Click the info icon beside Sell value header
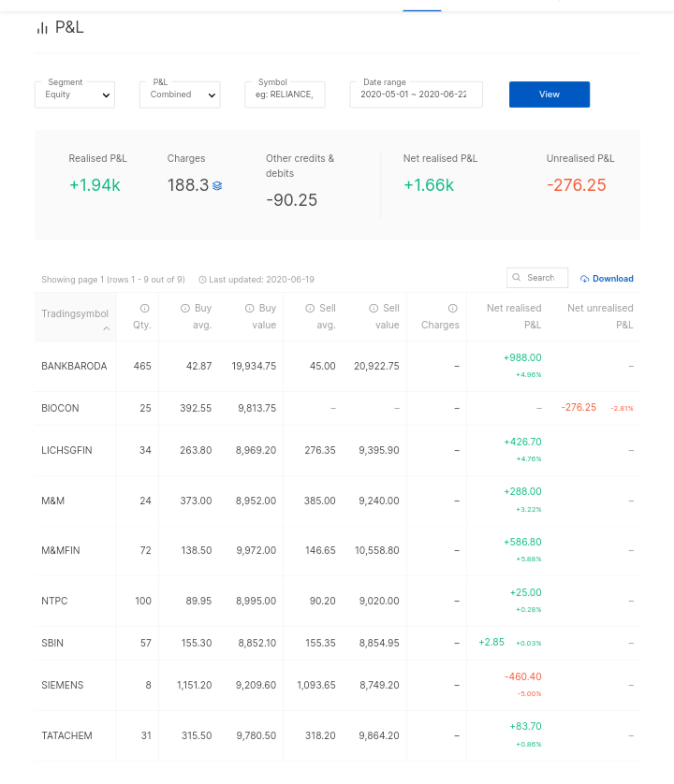The height and width of the screenshot is (784, 674). pos(374,308)
